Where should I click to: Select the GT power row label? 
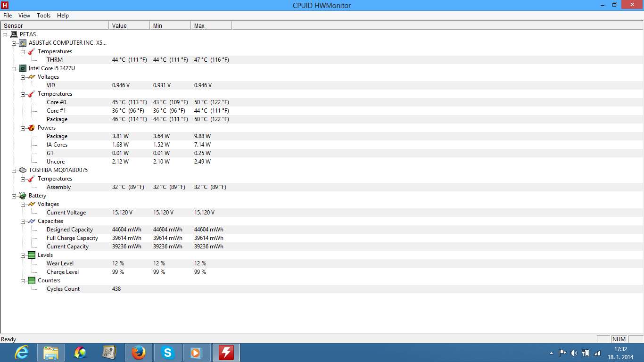pyautogui.click(x=50, y=153)
